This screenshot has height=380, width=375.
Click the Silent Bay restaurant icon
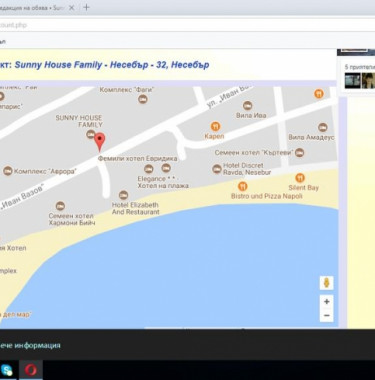point(300,178)
